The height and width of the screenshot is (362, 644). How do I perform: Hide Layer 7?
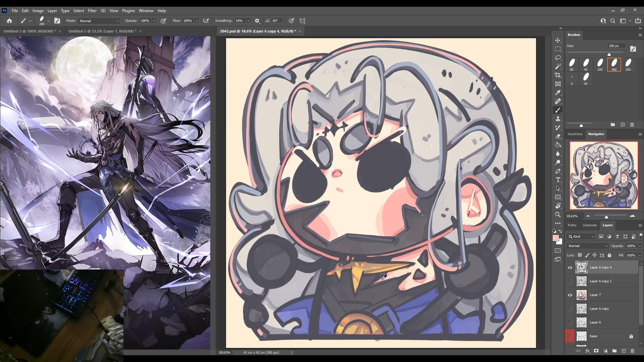570,295
